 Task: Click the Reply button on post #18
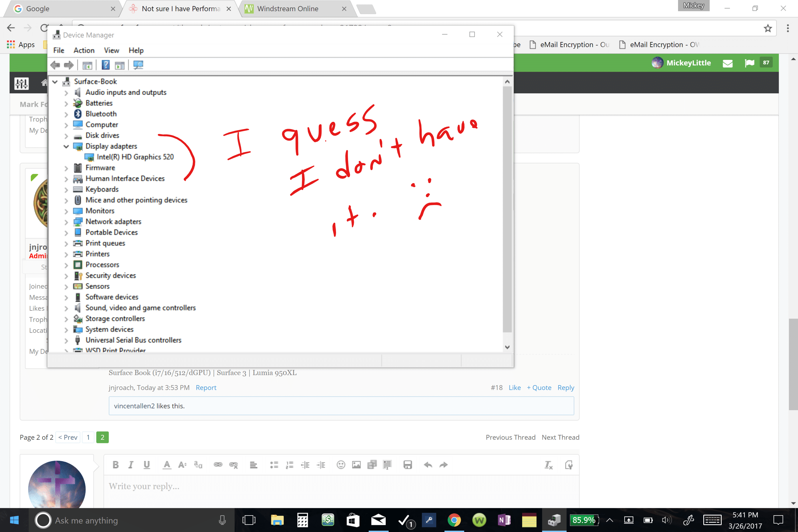[x=565, y=387]
